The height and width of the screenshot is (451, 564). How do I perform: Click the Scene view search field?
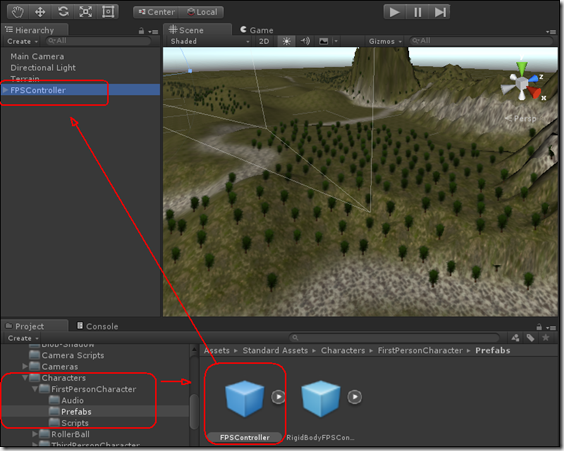(x=481, y=41)
